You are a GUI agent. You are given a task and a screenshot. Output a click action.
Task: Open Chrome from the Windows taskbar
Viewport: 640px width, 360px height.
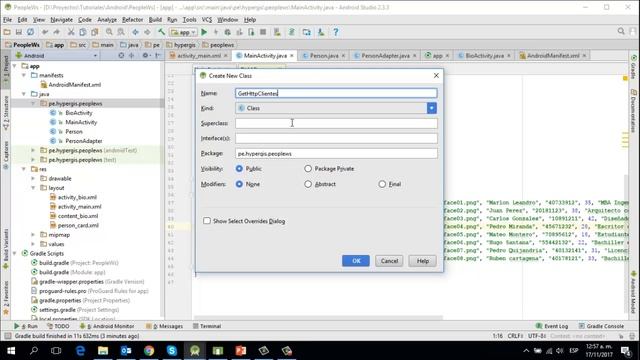[149, 351]
